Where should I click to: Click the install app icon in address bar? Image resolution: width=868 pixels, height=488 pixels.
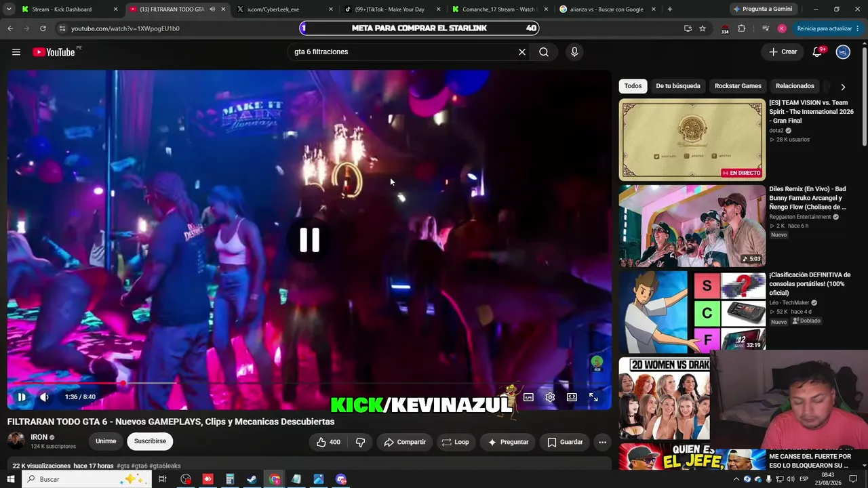(x=688, y=28)
